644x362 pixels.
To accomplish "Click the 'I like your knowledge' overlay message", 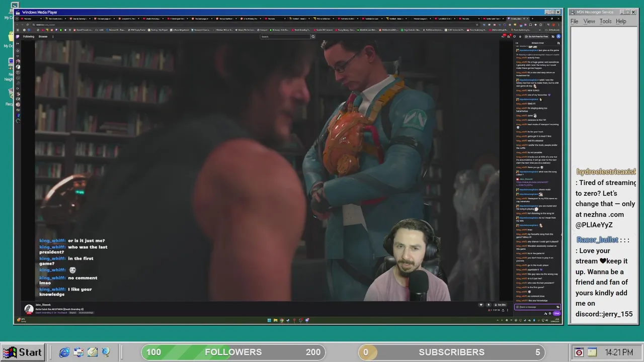I will click(65, 292).
